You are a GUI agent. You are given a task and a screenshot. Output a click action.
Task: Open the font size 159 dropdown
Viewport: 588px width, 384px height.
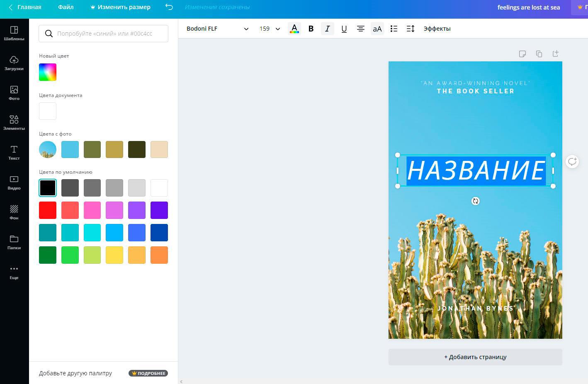click(270, 29)
